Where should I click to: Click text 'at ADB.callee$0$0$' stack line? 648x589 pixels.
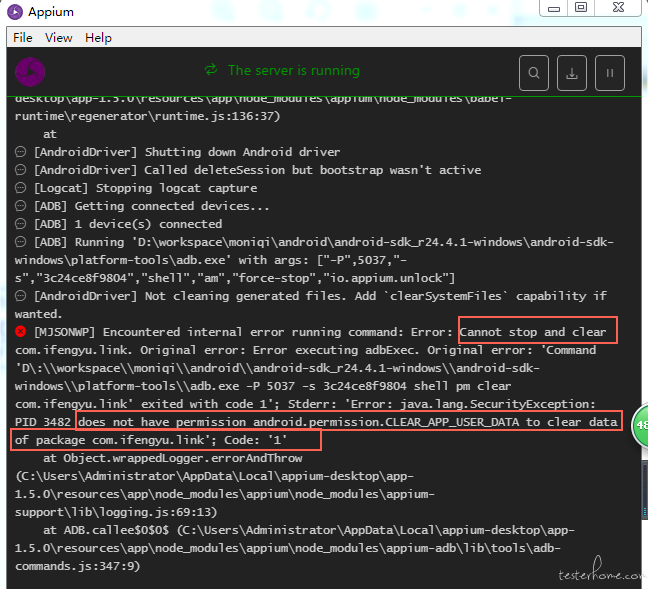106,530
